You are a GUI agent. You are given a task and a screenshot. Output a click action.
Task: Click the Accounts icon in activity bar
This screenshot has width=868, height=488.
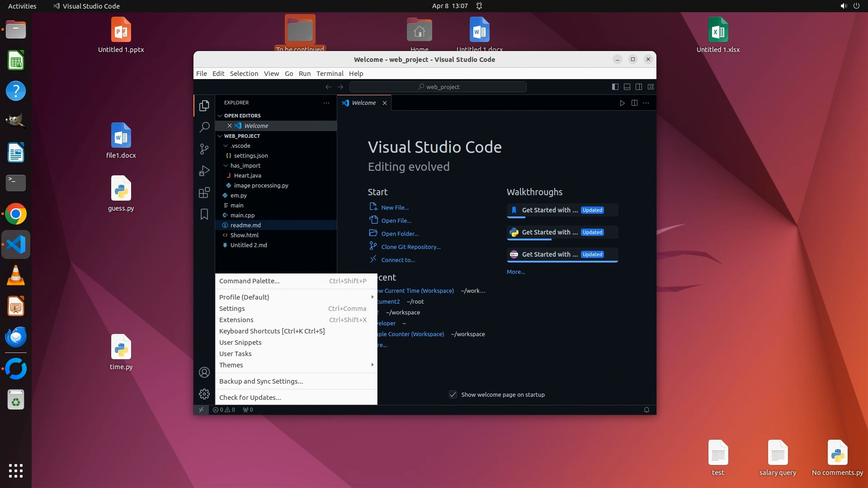pos(204,372)
